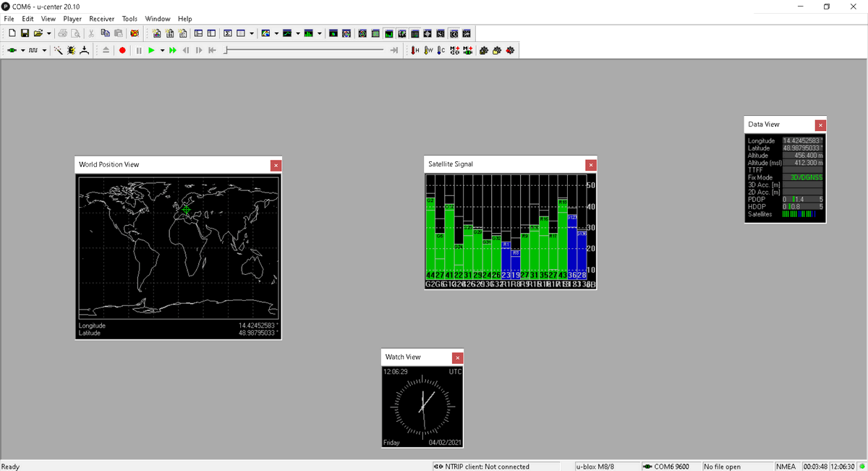The height and width of the screenshot is (471, 868).
Task: Click the Save file toolbar icon
Action: point(25,33)
